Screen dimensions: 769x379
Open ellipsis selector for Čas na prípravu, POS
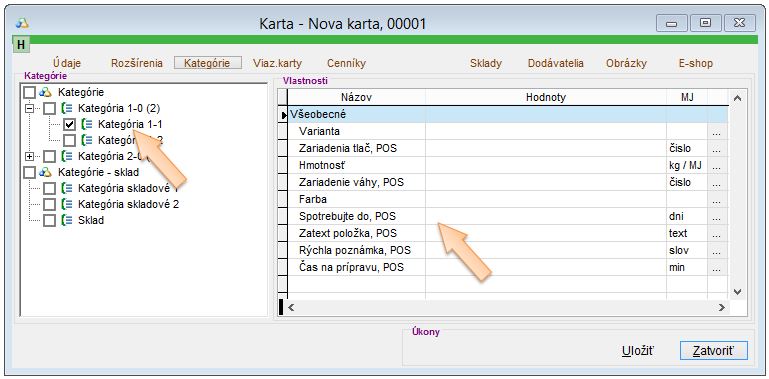[717, 267]
